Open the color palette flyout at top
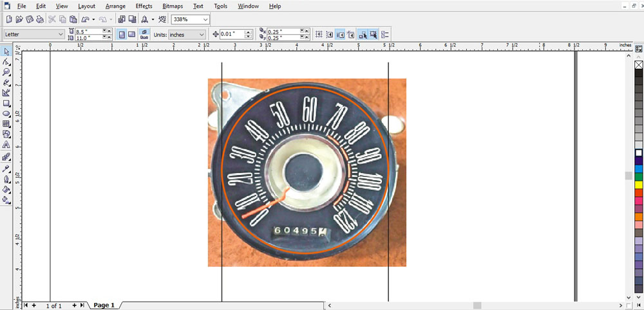Screen dimensions: 644x310 639,49
